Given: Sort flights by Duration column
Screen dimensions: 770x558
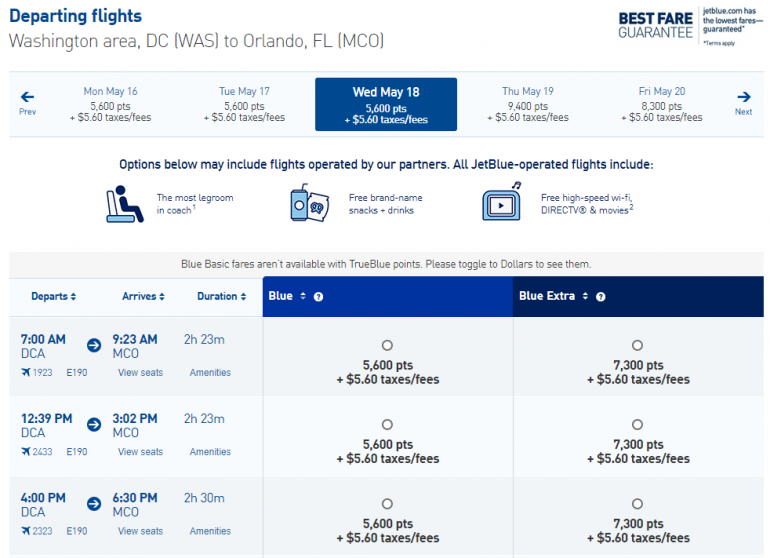Looking at the screenshot, I should [x=221, y=297].
